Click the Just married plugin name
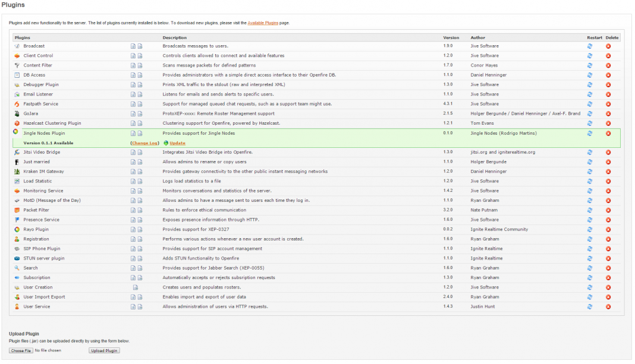 (36, 162)
